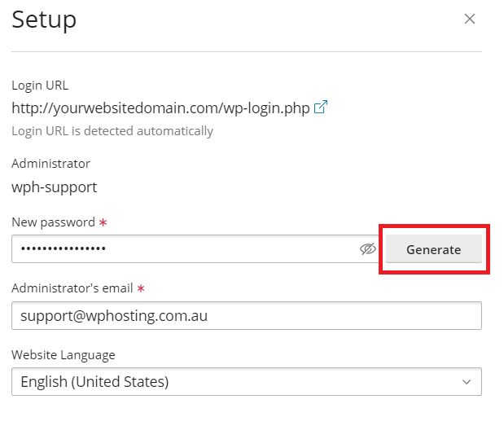Click the English (United States) selected value
The image size is (504, 426).
pos(94,381)
